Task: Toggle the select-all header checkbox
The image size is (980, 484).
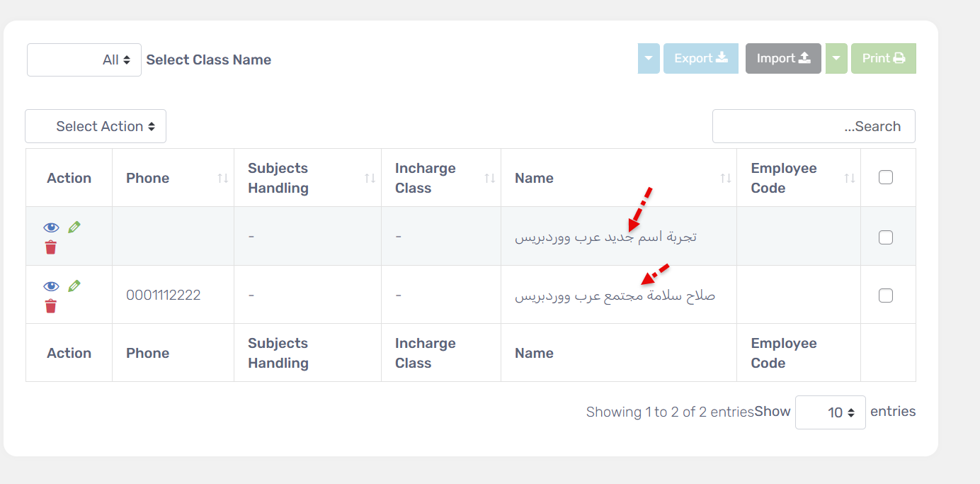Action: 885,178
